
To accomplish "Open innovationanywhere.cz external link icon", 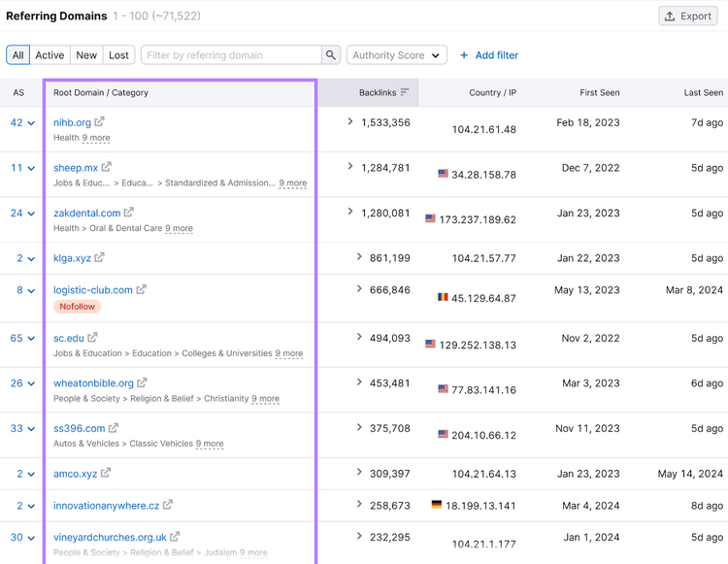I will (168, 505).
